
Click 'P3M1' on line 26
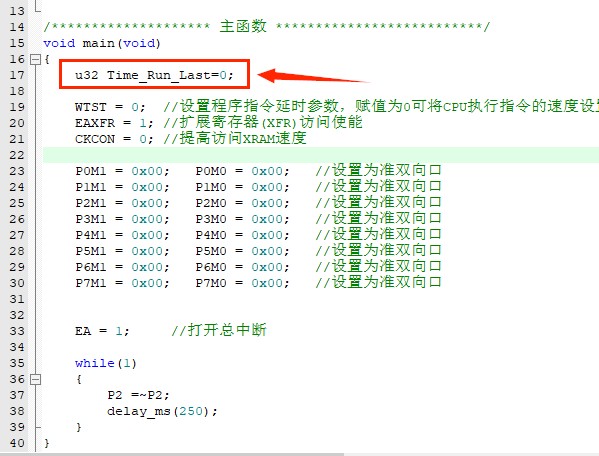[x=91, y=219]
